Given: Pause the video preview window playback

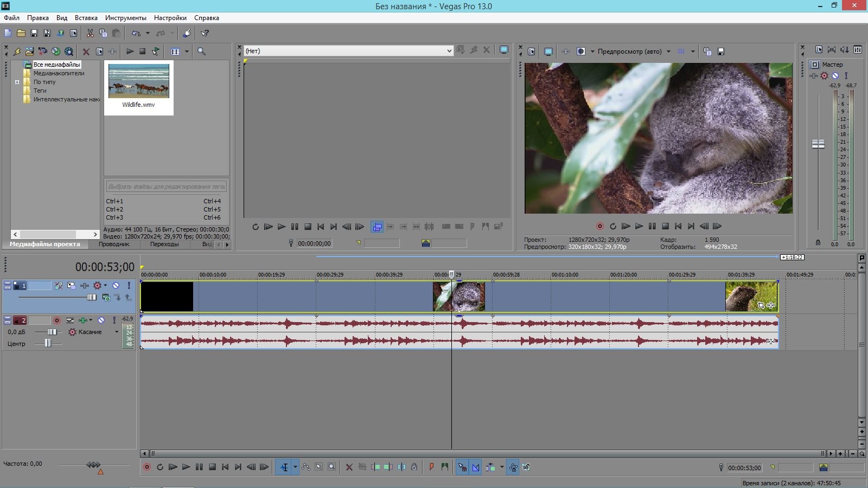Looking at the screenshot, I should (x=652, y=226).
